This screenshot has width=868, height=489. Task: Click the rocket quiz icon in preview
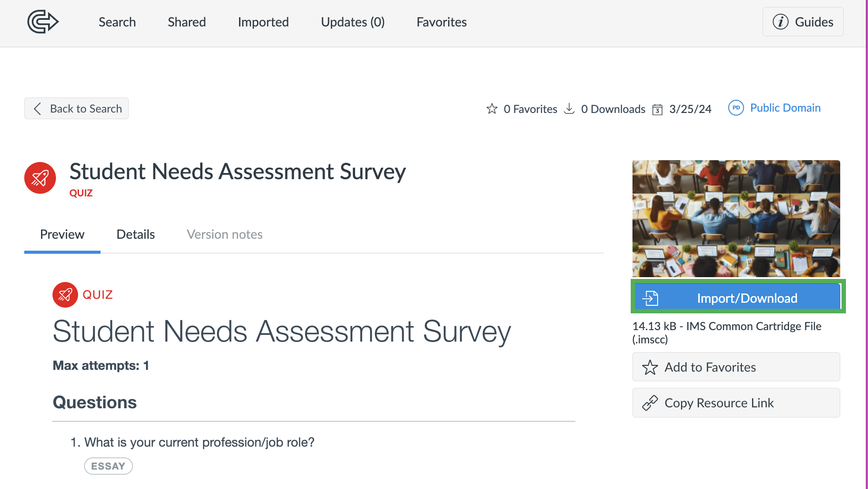pos(65,294)
